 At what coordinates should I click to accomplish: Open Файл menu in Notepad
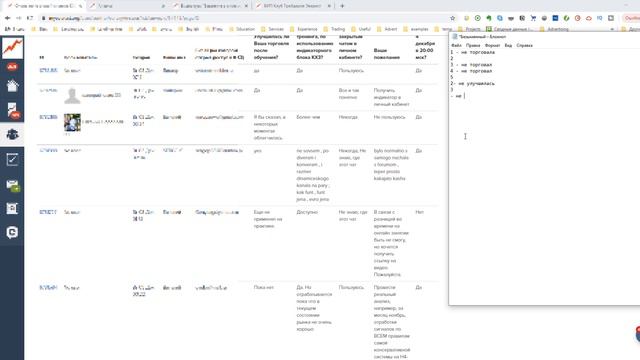(x=456, y=45)
